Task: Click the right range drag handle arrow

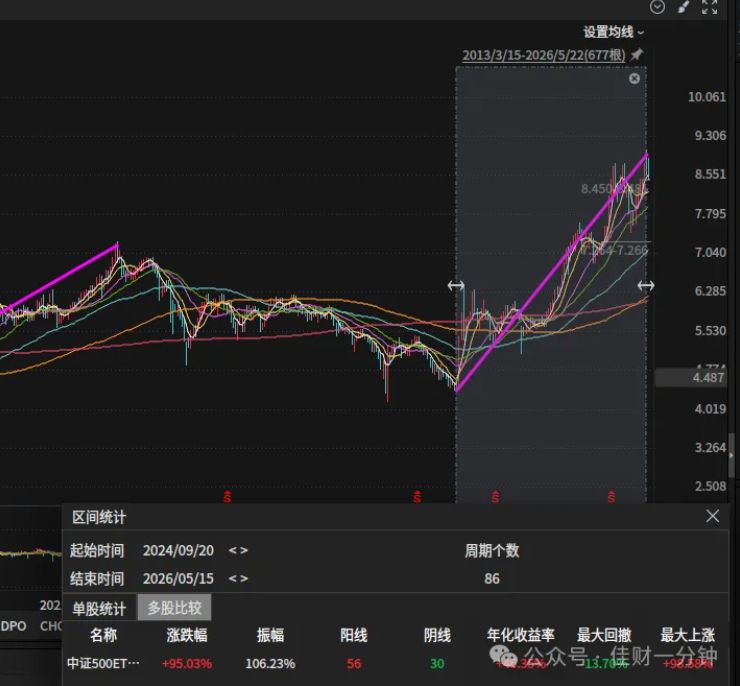Action: [646, 285]
